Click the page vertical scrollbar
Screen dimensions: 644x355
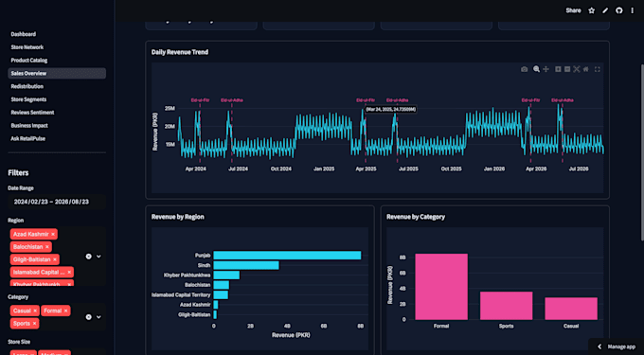pyautogui.click(x=642, y=151)
